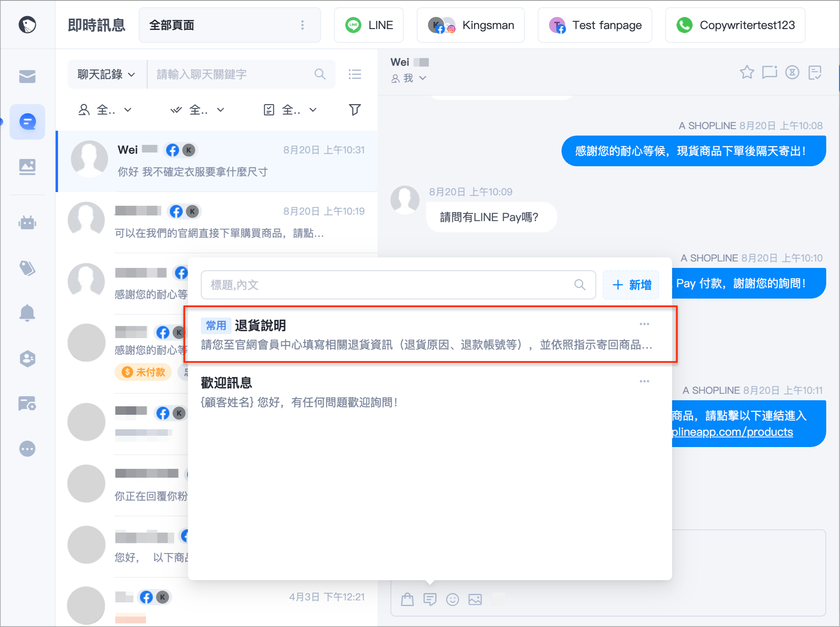The height and width of the screenshot is (627, 840).
Task: Open the saved replies icon in composer
Action: [430, 599]
